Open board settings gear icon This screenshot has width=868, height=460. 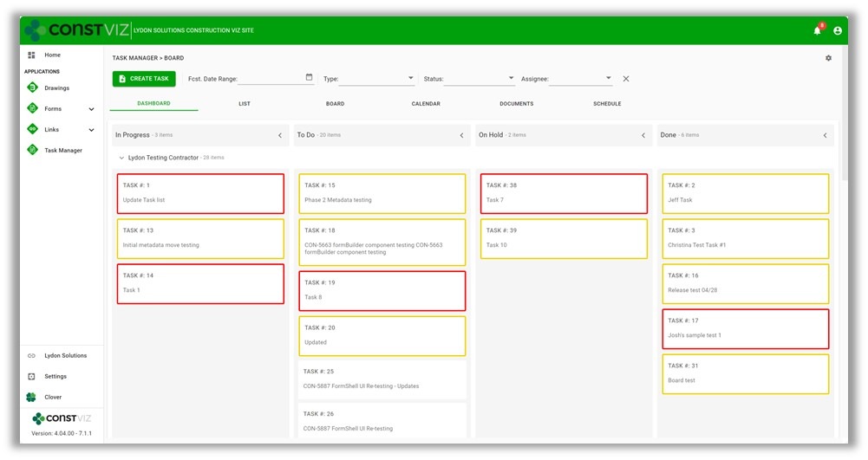point(828,58)
